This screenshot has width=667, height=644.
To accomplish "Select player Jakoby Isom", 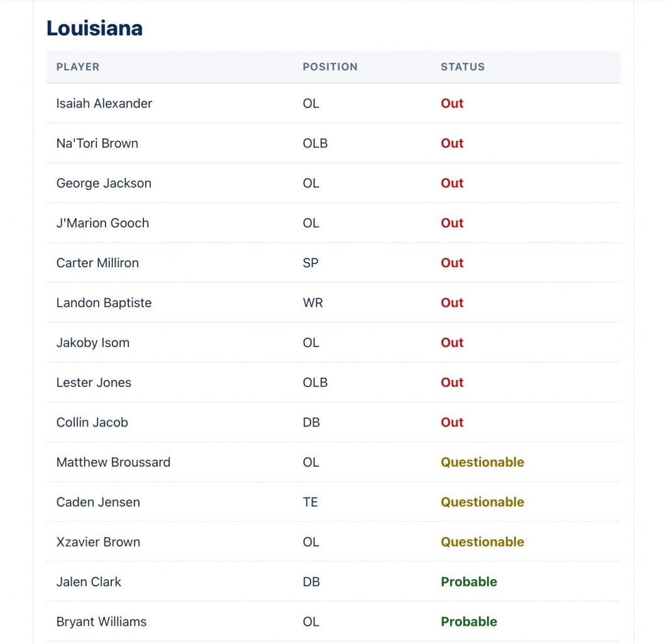I will (x=93, y=343).
